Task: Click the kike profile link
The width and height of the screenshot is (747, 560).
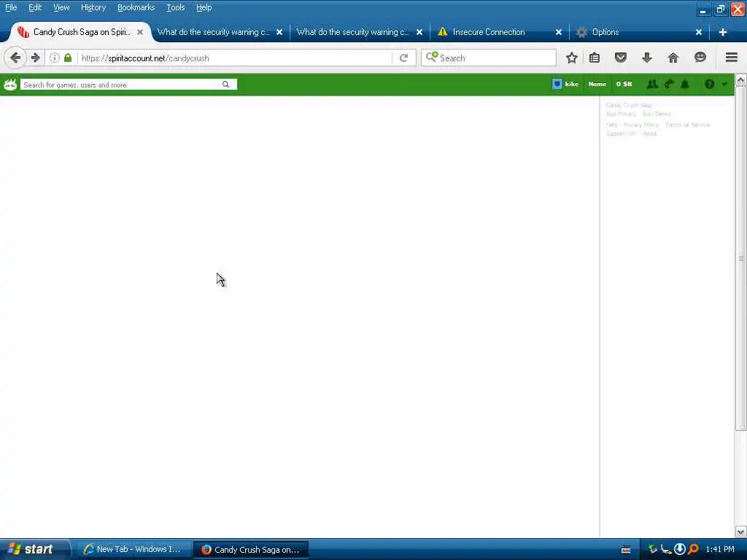Action: click(572, 85)
